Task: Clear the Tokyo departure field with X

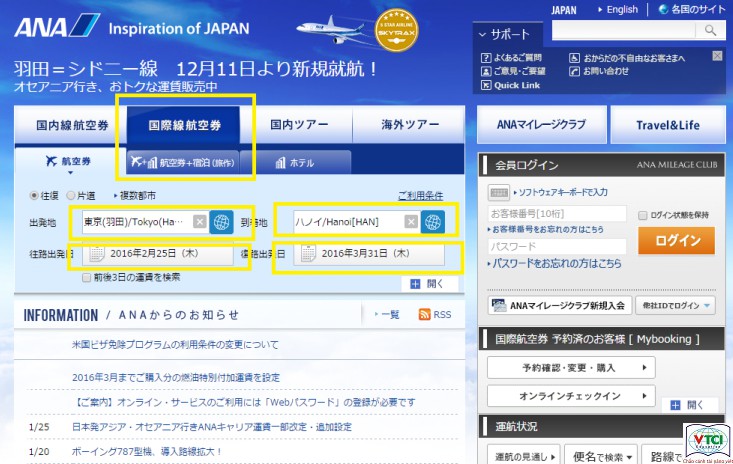Action: point(200,221)
